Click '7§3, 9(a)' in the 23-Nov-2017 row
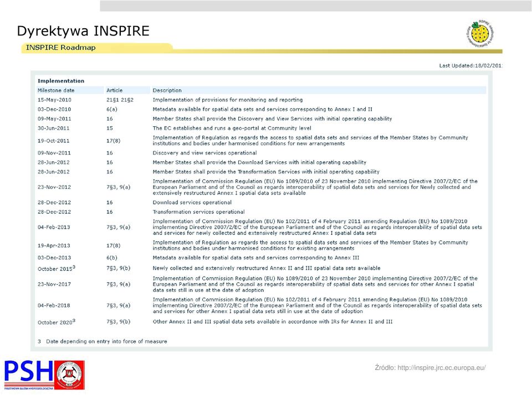The image size is (532, 395). [118, 284]
